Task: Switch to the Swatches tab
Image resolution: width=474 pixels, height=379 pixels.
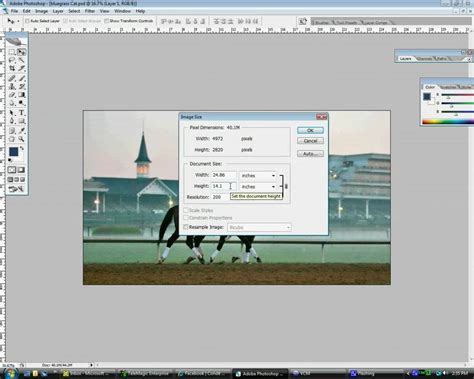Action: click(x=448, y=87)
